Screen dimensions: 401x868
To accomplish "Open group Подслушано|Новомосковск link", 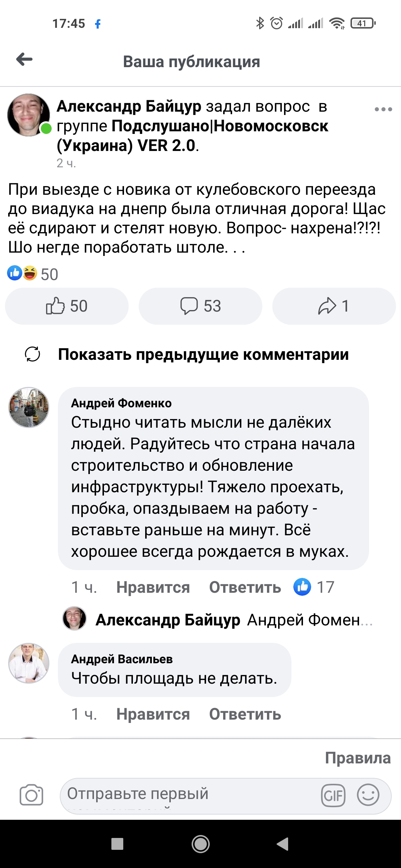I will (x=220, y=126).
